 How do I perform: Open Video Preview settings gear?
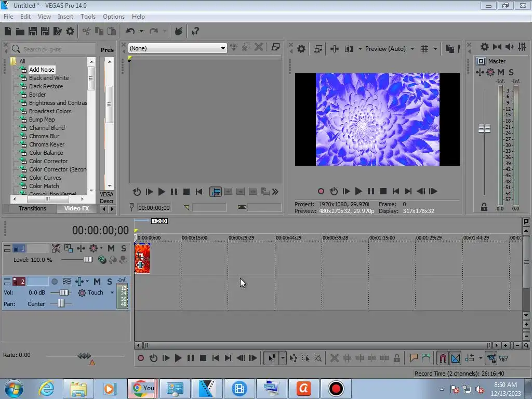pyautogui.click(x=301, y=49)
